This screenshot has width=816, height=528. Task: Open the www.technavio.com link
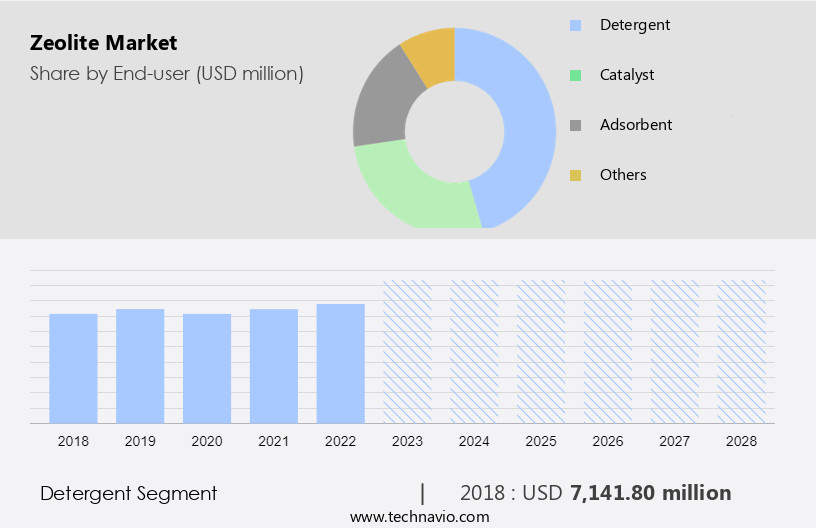419,517
